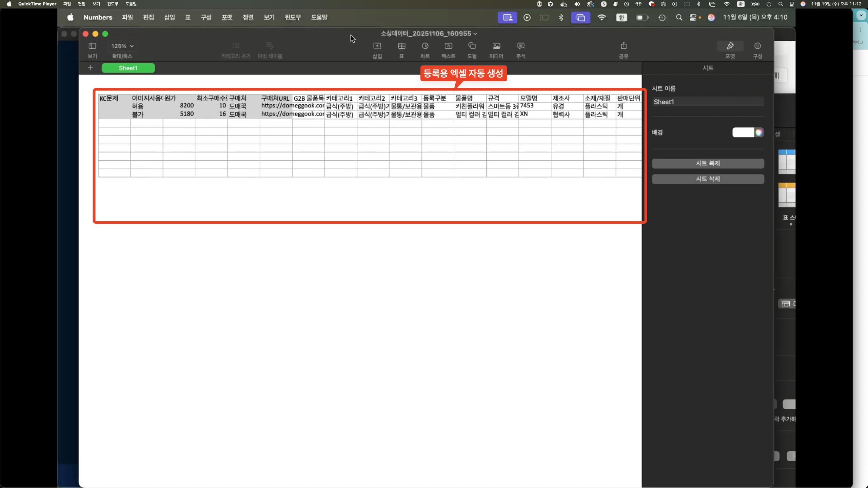Click the Share (공유) toolbar icon
The height and width of the screenshot is (488, 868).
coord(623,46)
